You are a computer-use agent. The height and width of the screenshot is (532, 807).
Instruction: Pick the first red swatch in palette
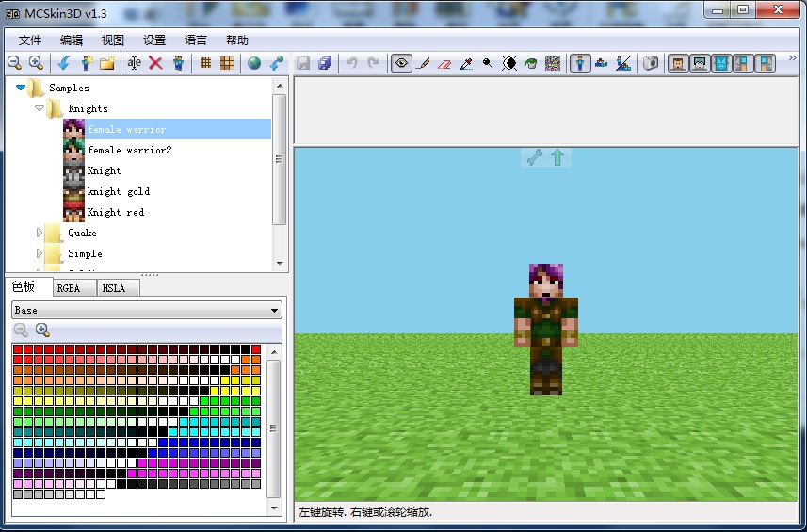point(18,349)
